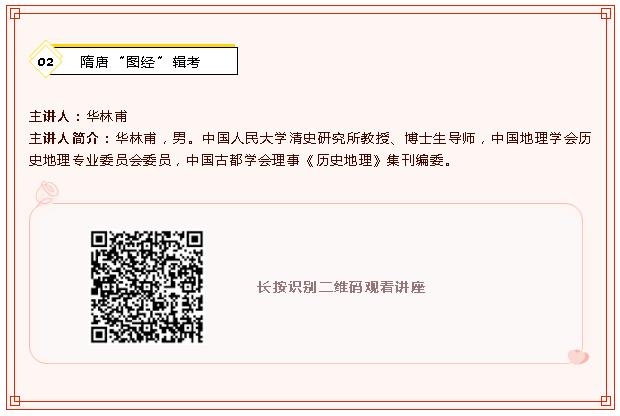
Task: Click the pink heart decoration icon
Action: pyautogui.click(x=578, y=356)
